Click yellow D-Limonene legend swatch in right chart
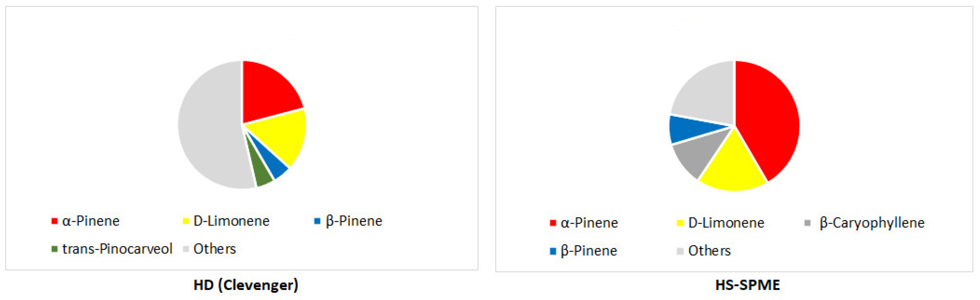The image size is (980, 300). click(680, 223)
